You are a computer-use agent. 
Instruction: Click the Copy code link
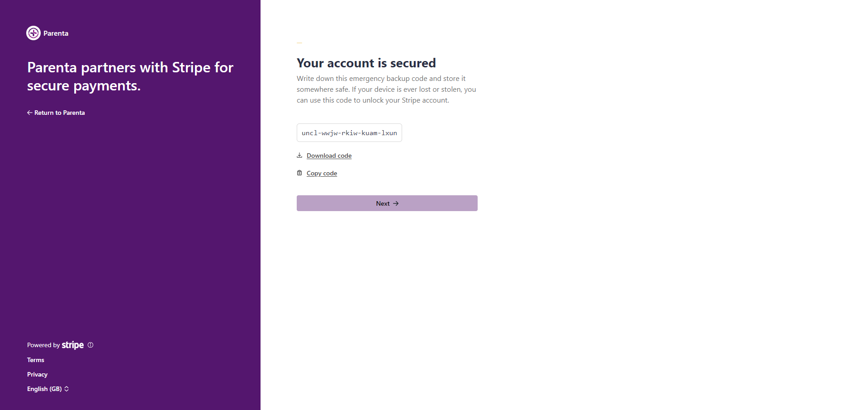tap(322, 173)
